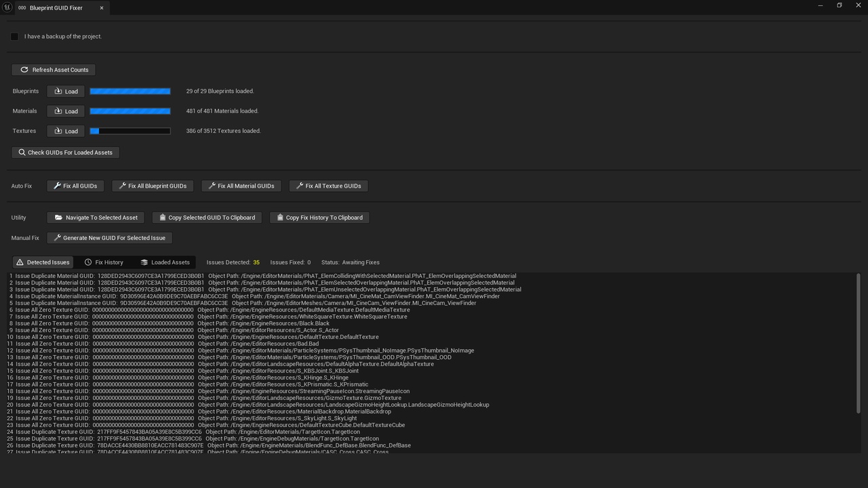Switch to Detected Issues tab
868x488 pixels.
coord(43,262)
